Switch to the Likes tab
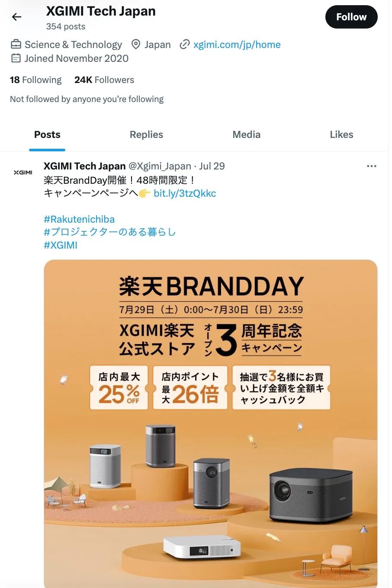 coord(341,134)
